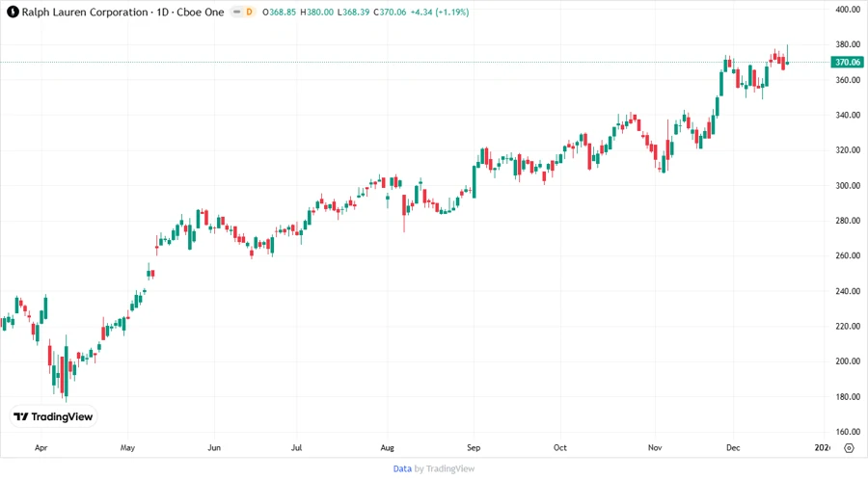Screen dimensions: 868x480
Task: Click the 220.00 price axis label
Action: [848, 326]
